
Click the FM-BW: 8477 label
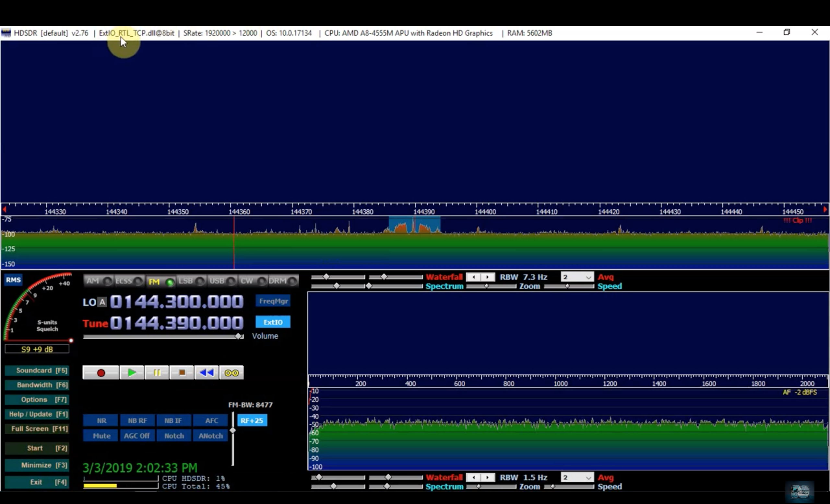pyautogui.click(x=250, y=405)
